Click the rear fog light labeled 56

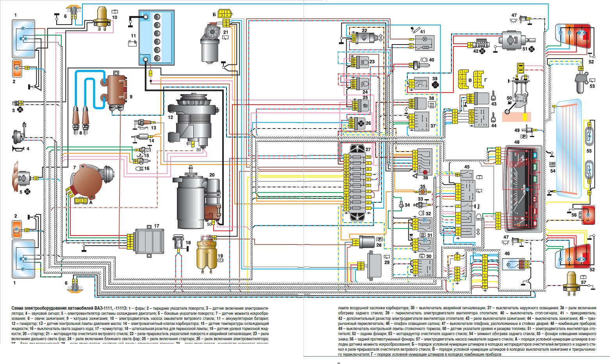[588, 214]
